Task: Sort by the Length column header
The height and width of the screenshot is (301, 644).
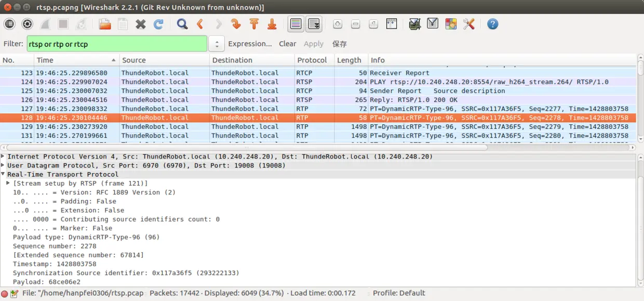Action: point(352,60)
